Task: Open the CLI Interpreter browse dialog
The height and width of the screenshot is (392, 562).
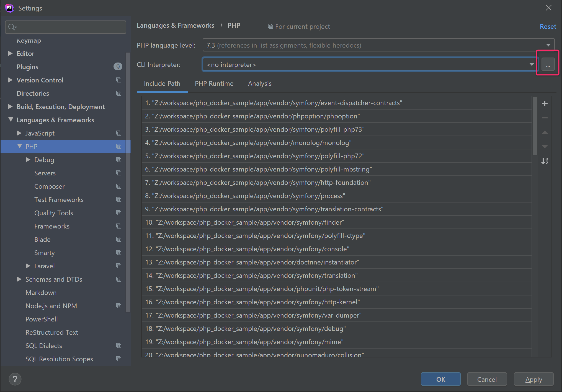Action: point(548,64)
